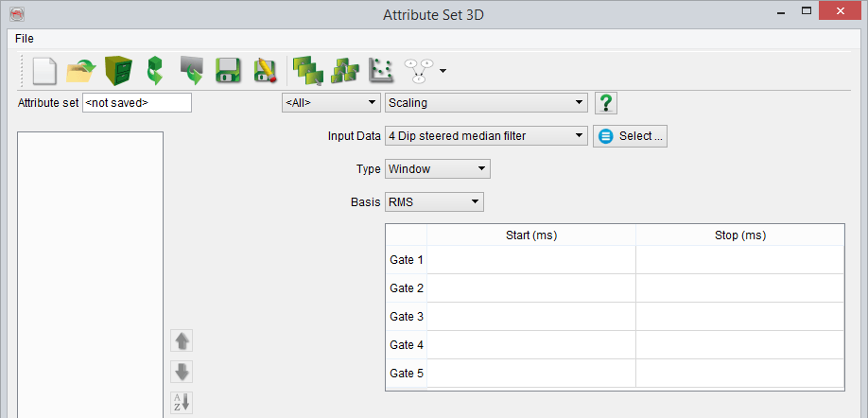Click the save-as icon with pencil
868x418 pixels.
coord(264,70)
